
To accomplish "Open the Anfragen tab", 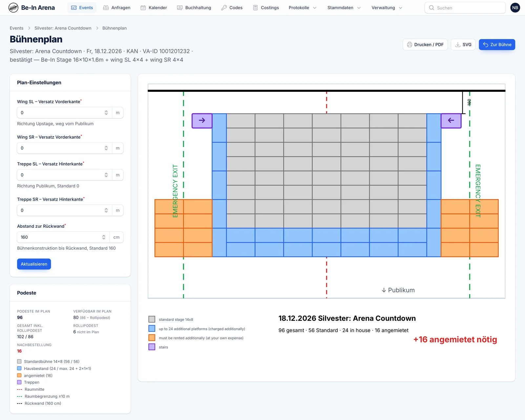I will [x=117, y=8].
